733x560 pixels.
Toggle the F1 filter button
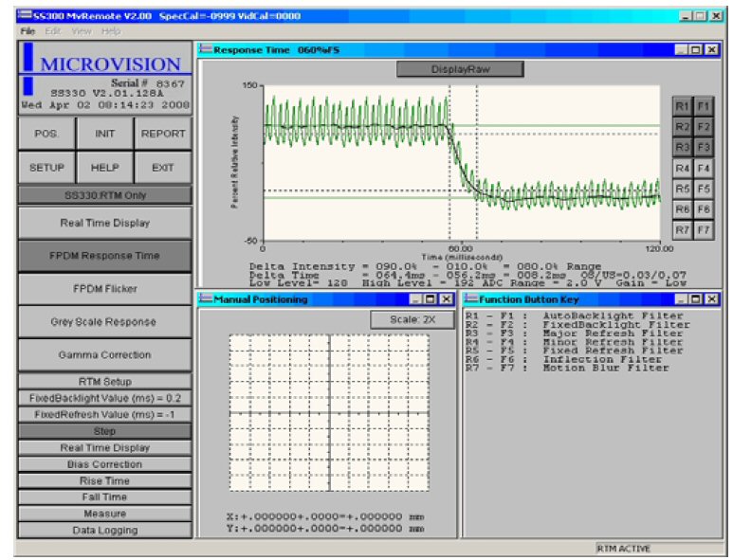[x=704, y=106]
